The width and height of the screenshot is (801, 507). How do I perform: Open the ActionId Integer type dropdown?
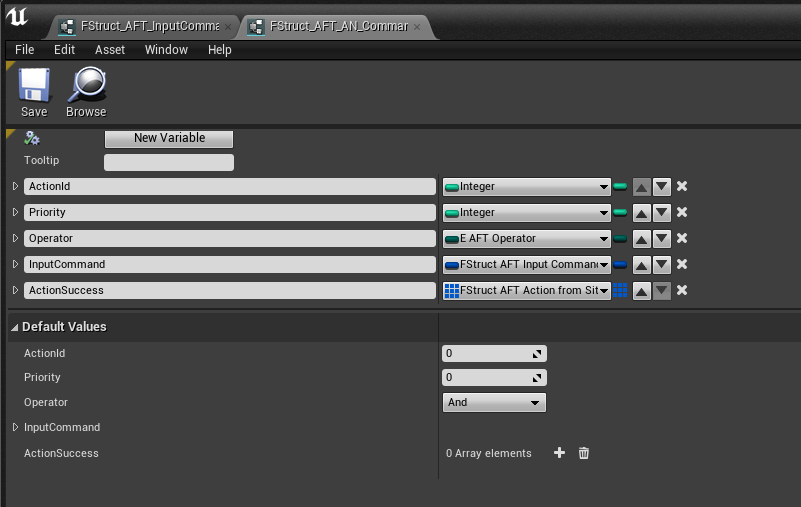(x=527, y=186)
